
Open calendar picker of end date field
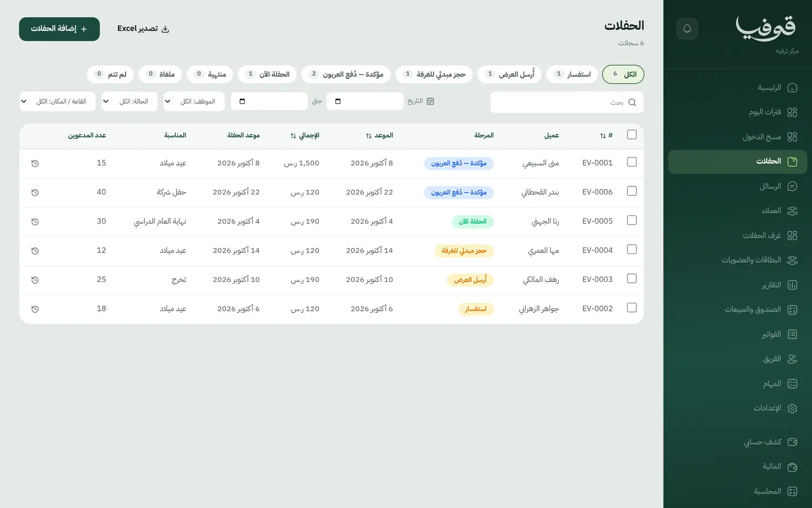[242, 101]
